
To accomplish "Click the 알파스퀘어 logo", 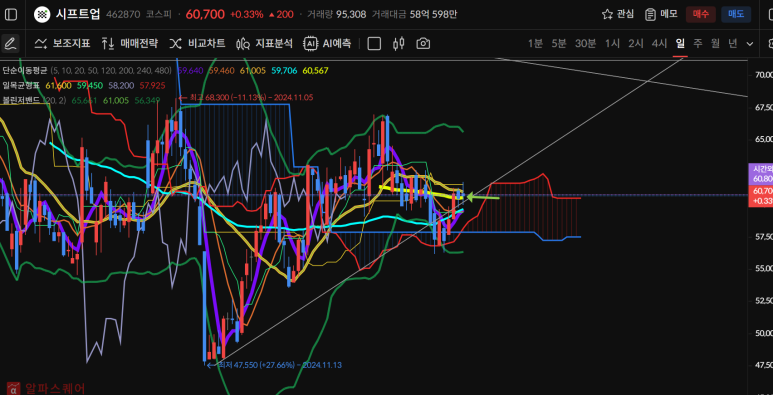I will 47,388.
